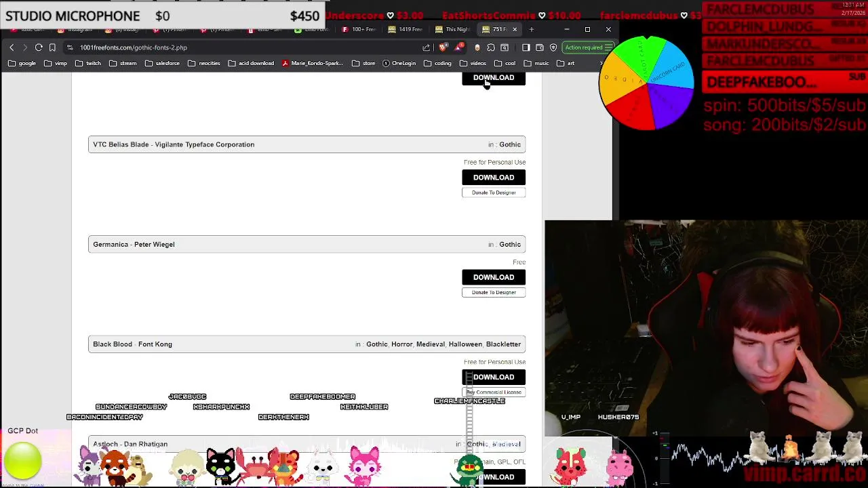Viewport: 868px width, 488px height.
Task: Open the Vigilante Typeface Corporation designer link
Action: pos(204,144)
